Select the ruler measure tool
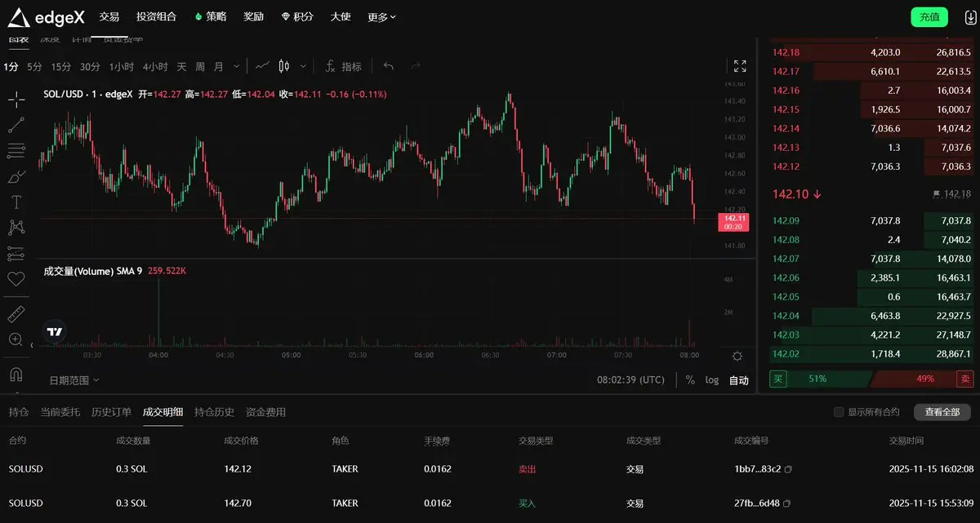The image size is (980, 523). point(16,313)
